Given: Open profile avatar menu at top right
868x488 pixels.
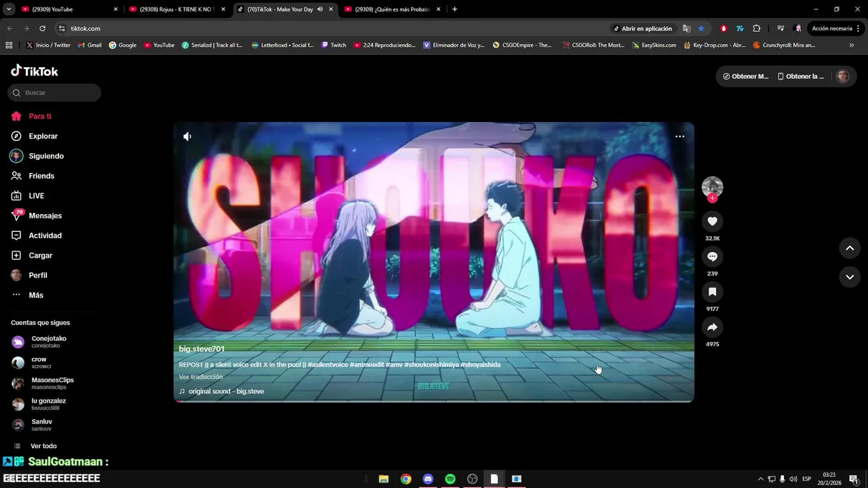Looking at the screenshot, I should [x=842, y=77].
